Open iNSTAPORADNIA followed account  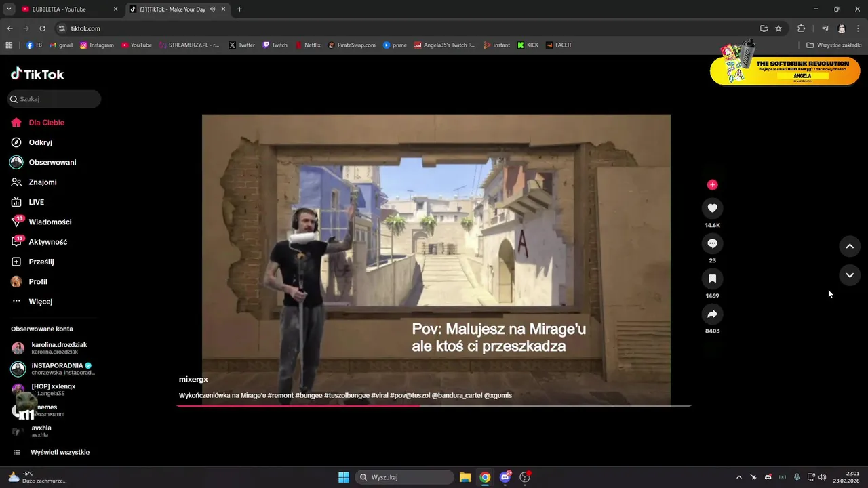(54, 369)
